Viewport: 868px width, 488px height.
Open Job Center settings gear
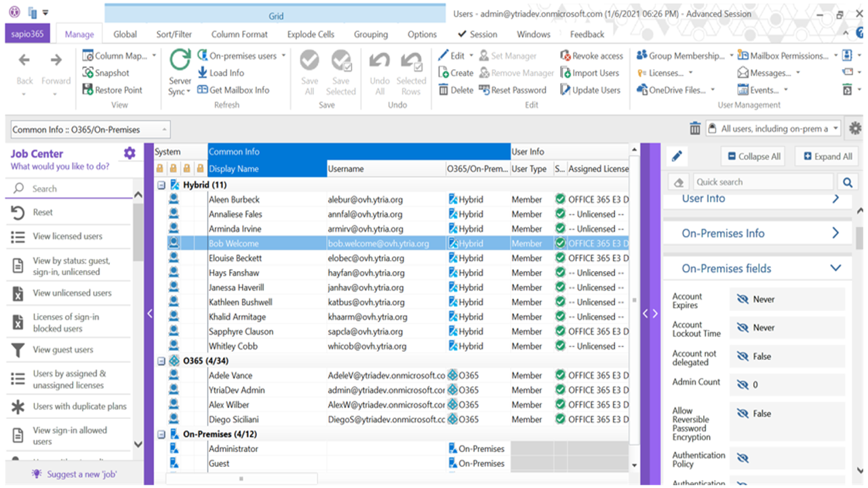pos(130,154)
